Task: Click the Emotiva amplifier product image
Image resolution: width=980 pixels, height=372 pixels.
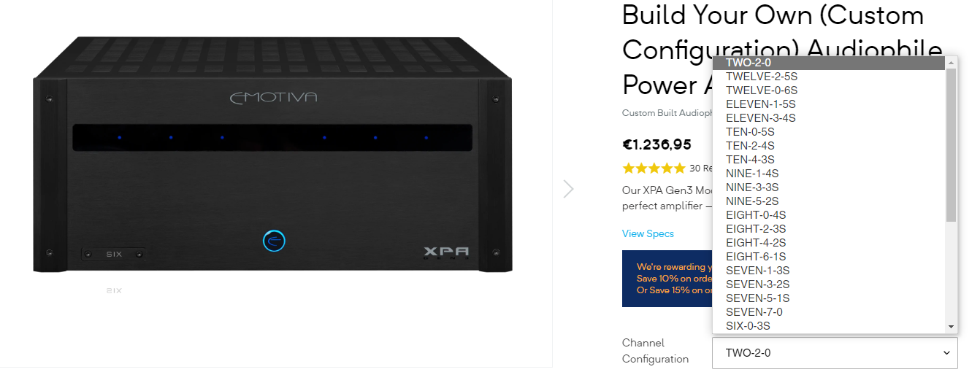Action: tap(272, 155)
